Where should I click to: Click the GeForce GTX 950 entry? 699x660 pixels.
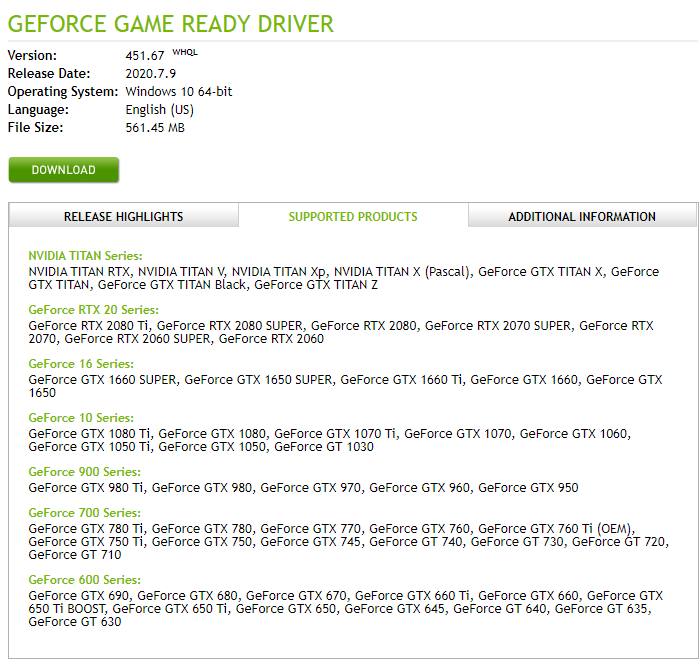[528, 488]
